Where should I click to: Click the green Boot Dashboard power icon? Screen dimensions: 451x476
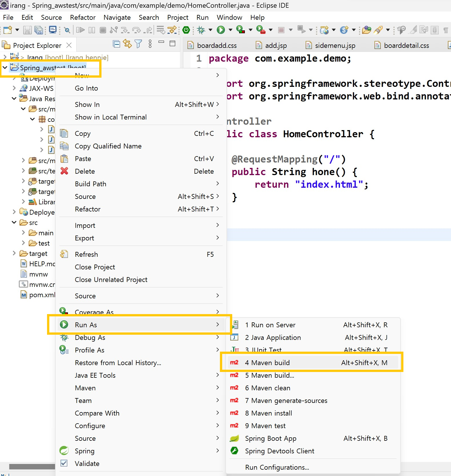[x=186, y=30]
